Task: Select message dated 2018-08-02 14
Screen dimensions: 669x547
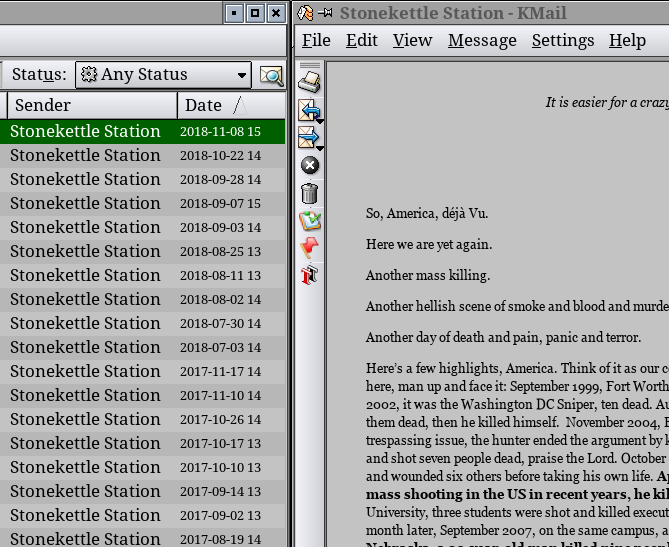Action: pos(143,299)
